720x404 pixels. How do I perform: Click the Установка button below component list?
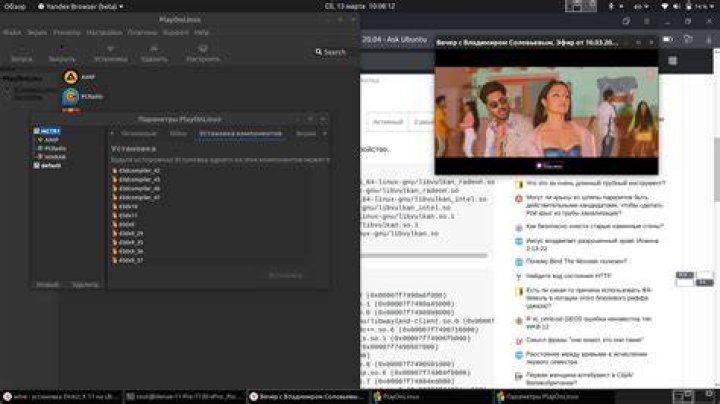pyautogui.click(x=286, y=275)
